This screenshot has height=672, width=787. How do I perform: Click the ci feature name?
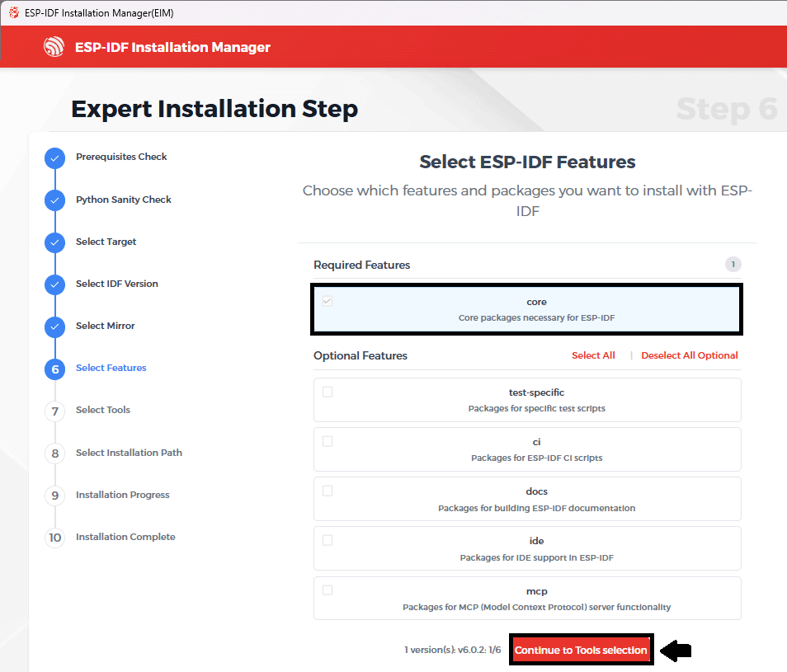click(536, 442)
